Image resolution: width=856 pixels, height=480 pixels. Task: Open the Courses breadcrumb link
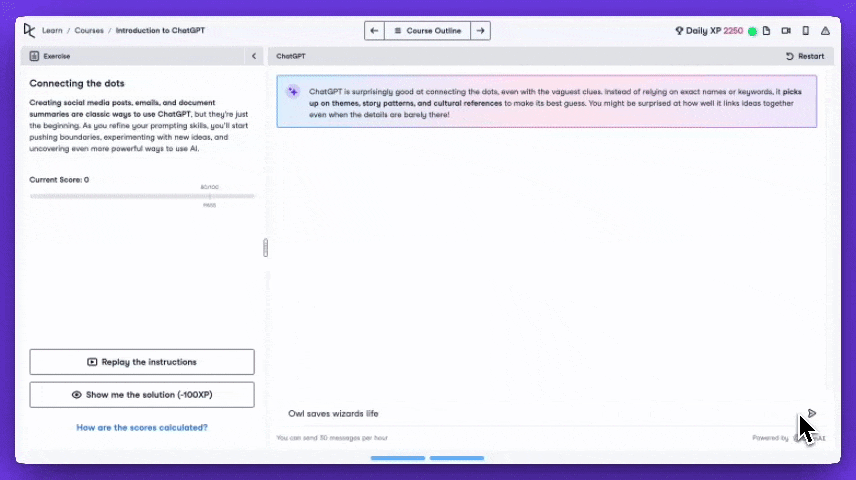(x=89, y=31)
